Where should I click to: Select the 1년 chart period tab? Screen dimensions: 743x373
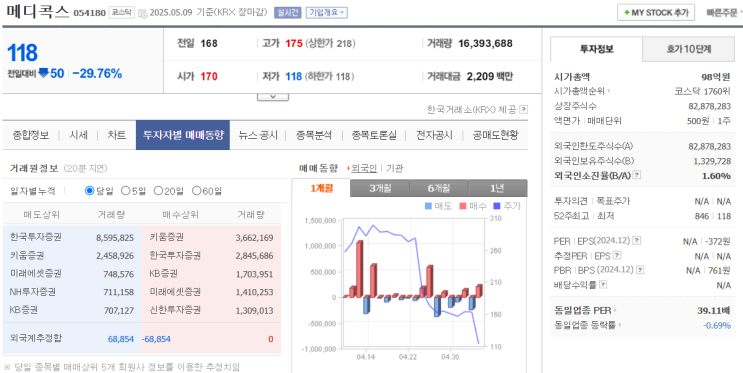[x=498, y=188]
